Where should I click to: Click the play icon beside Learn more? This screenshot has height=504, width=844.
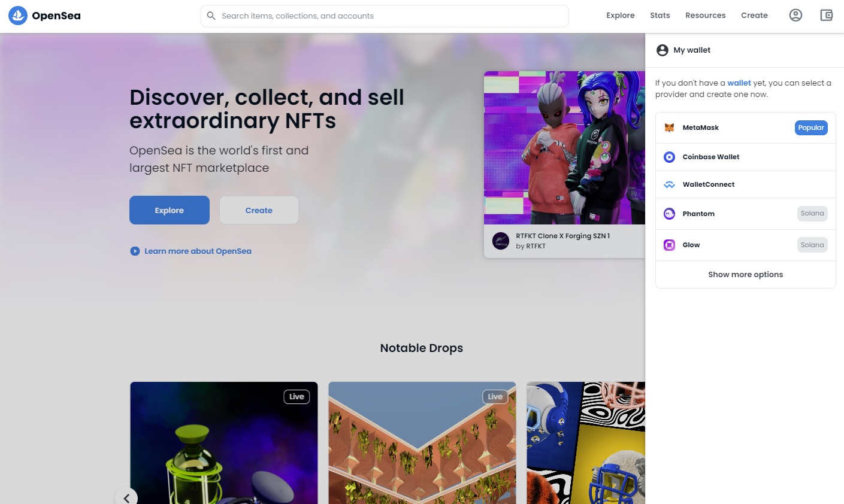click(x=134, y=251)
